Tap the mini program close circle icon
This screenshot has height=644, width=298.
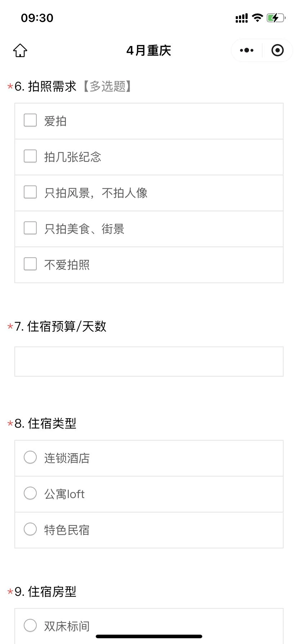[x=277, y=50]
